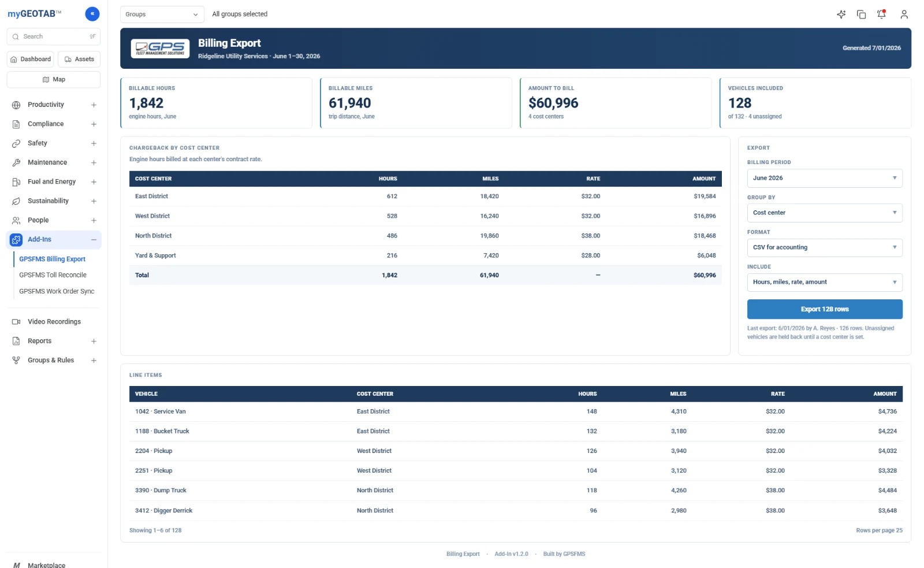Open the Groups filter dropdown
The image size is (924, 568).
tap(162, 14)
